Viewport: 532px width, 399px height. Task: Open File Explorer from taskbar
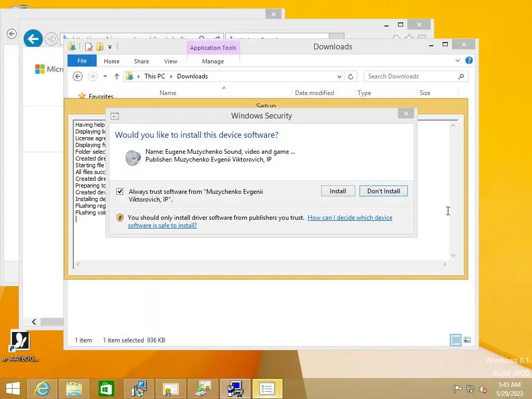point(74,389)
